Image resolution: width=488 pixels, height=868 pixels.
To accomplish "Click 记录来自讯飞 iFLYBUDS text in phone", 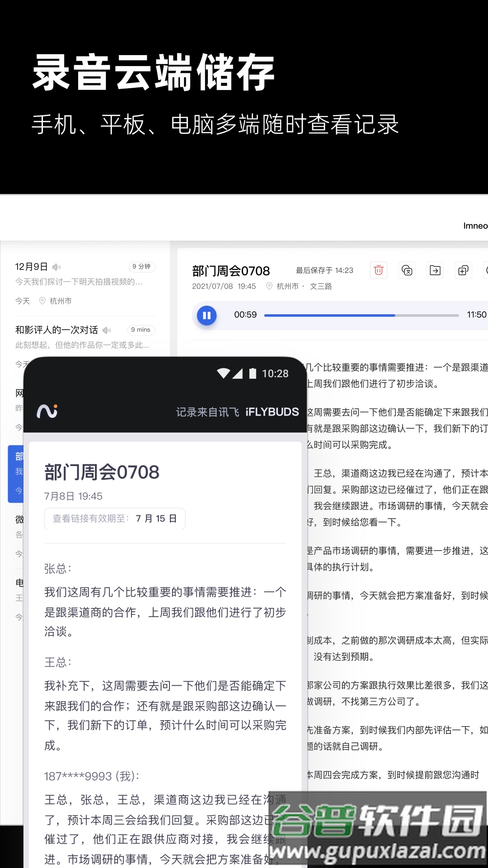I will click(237, 412).
